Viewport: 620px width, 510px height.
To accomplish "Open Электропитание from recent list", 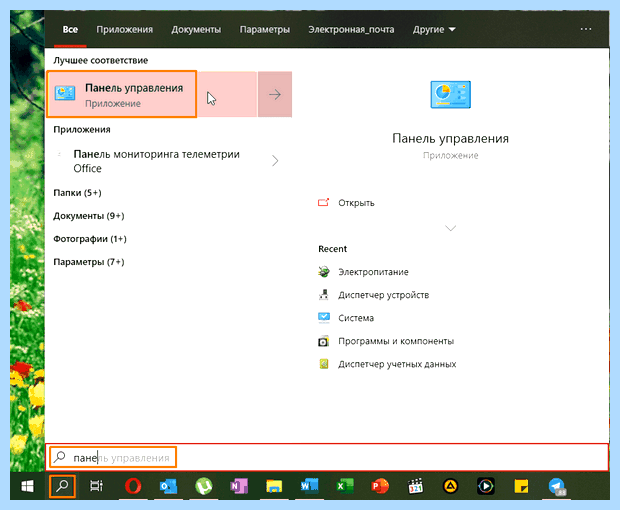I will click(x=373, y=272).
